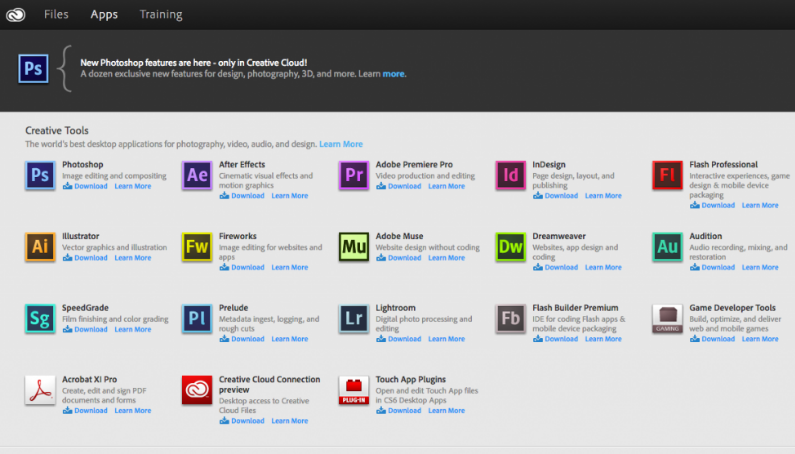Open the Apps tab
Screen dimensions: 795x454
(104, 15)
